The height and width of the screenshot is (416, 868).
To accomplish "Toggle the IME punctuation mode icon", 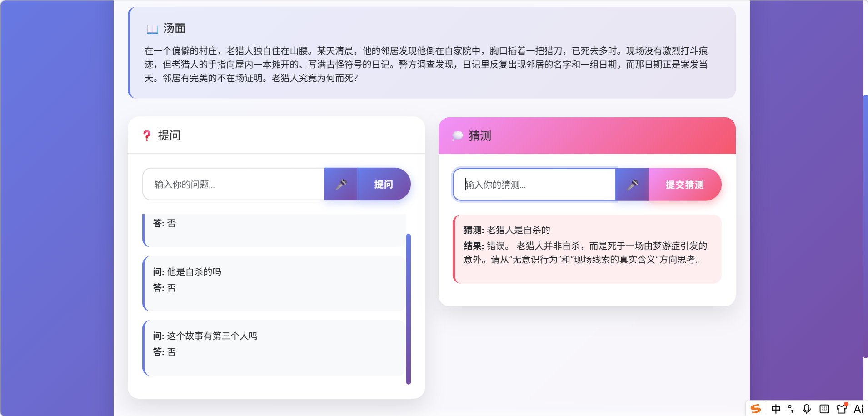I will (791, 409).
